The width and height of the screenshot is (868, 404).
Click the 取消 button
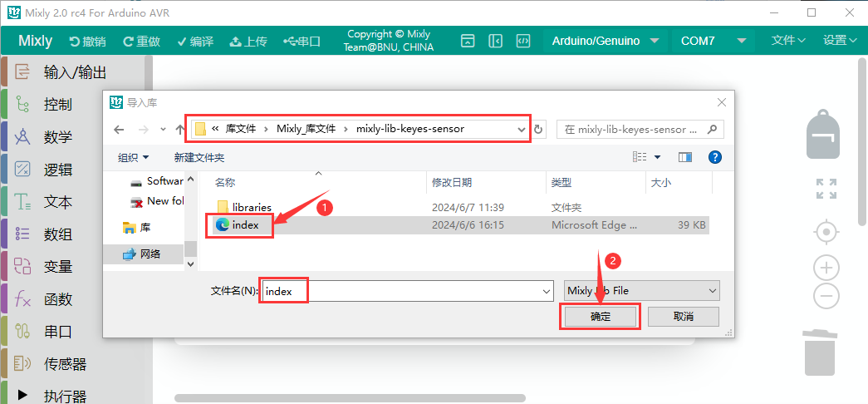coord(683,317)
